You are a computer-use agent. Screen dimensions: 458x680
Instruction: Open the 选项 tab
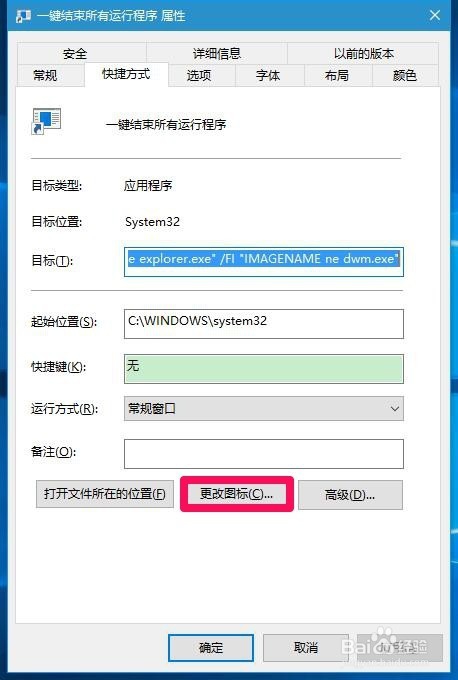point(199,75)
